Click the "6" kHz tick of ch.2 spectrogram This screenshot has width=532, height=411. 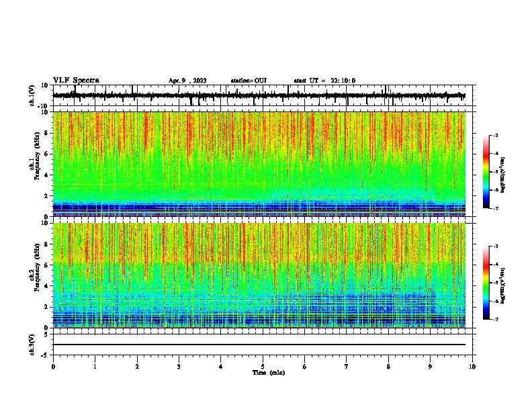46,265
